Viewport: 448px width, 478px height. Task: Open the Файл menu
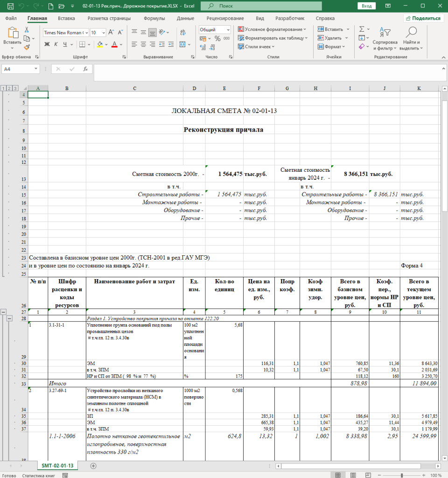pyautogui.click(x=11, y=18)
